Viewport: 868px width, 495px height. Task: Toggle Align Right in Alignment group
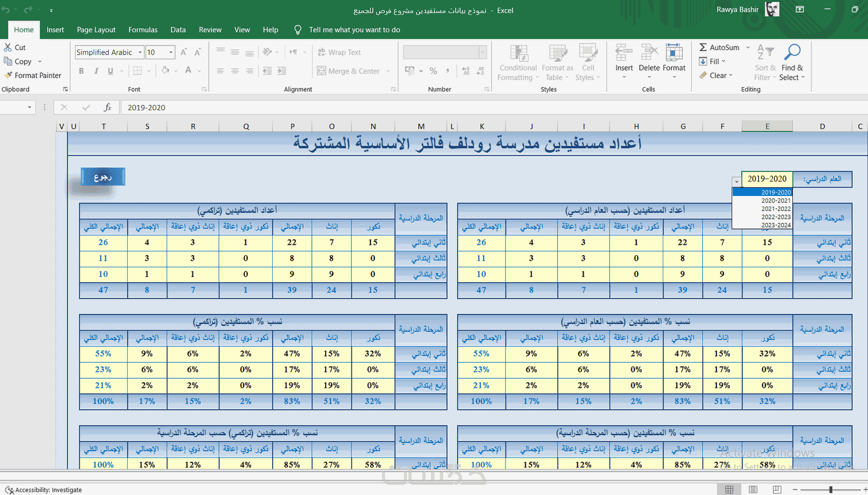click(x=250, y=71)
